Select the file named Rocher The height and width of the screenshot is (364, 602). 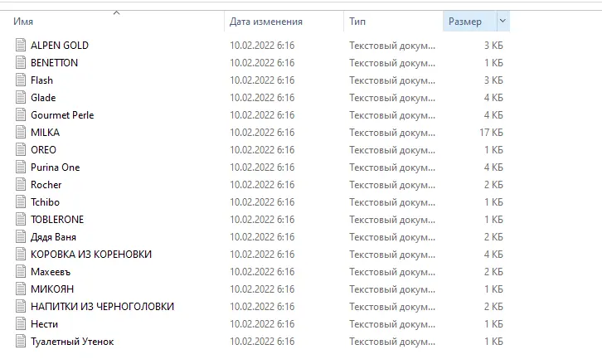coord(46,185)
